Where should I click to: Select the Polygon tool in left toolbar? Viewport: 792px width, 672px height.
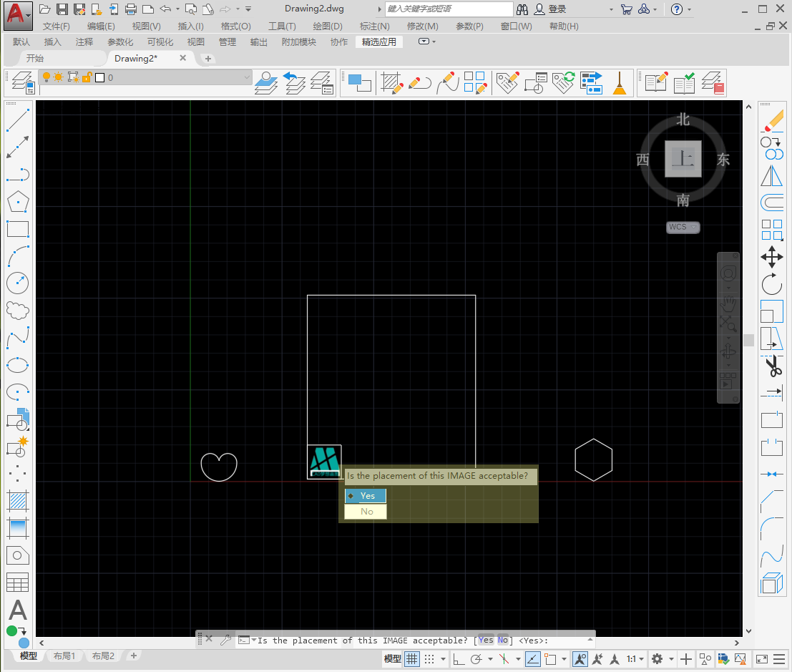pos(17,203)
